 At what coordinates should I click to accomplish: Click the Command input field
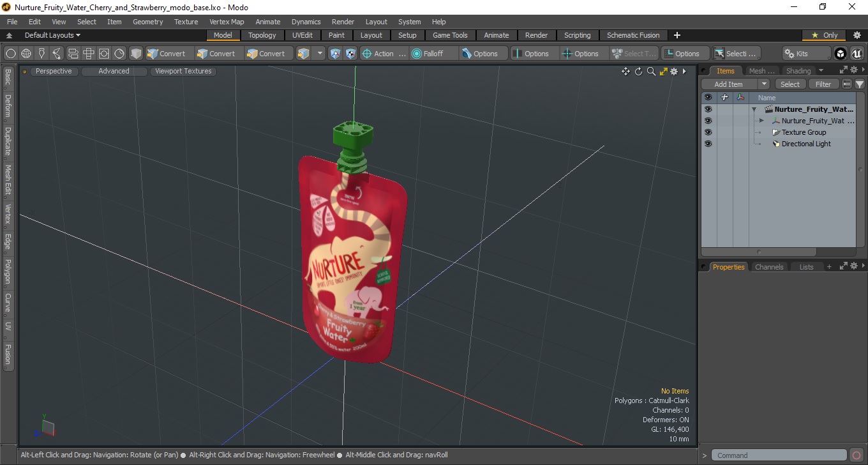coord(779,455)
